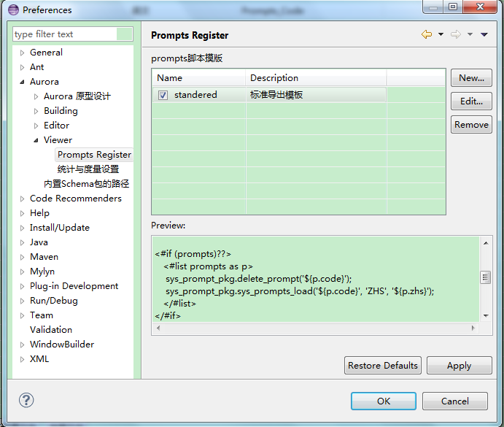The height and width of the screenshot is (427, 504).
Task: Open the Preferences view menu triangle
Action: [x=484, y=35]
